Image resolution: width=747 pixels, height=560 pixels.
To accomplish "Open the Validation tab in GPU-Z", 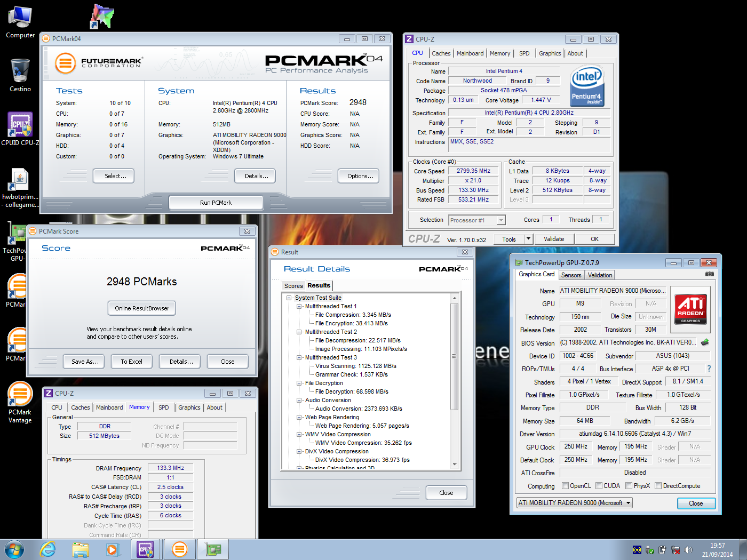I will coord(600,275).
